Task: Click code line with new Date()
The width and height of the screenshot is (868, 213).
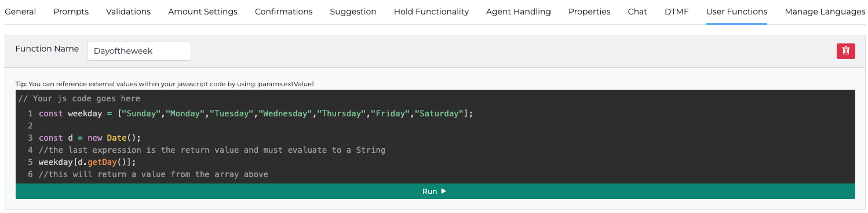Action: 435,138
